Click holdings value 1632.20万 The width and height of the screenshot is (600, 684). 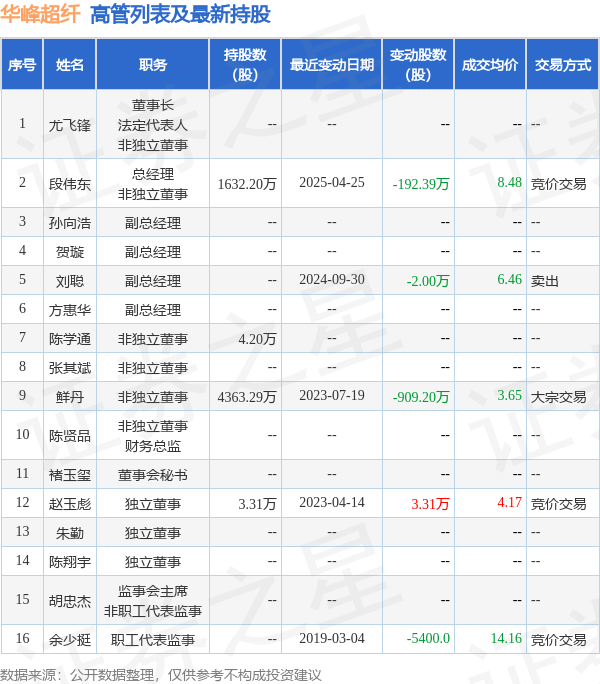click(247, 184)
